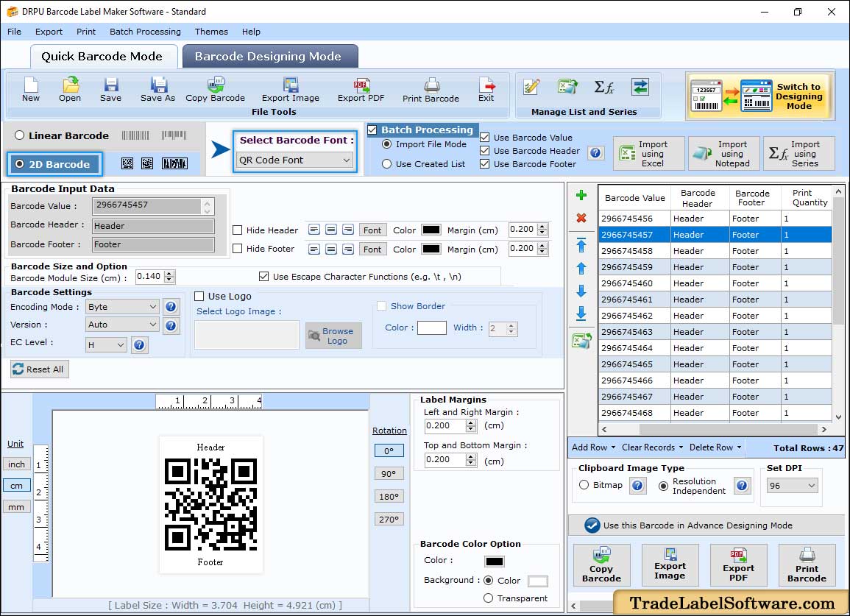The height and width of the screenshot is (616, 850).
Task: Open the sigma series function icon
Action: tap(604, 87)
